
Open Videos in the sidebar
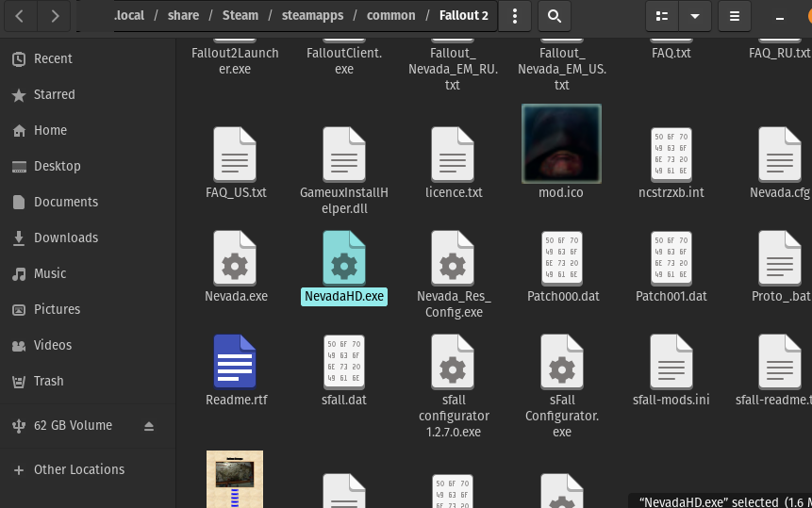click(88, 345)
